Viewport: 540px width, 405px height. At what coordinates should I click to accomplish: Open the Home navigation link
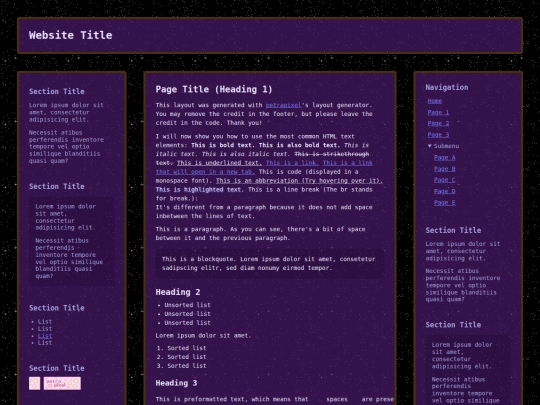[435, 101]
